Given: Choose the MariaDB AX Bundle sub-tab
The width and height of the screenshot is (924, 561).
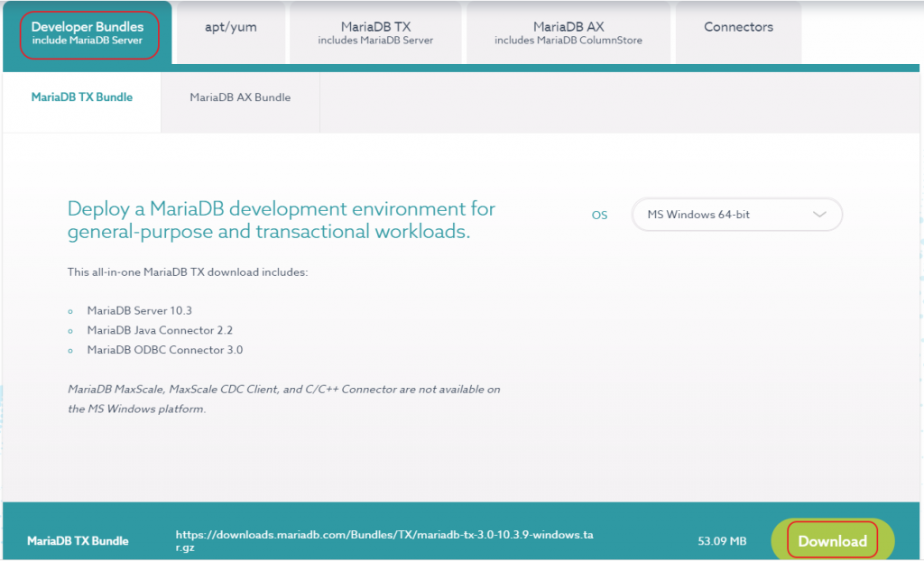Looking at the screenshot, I should pos(240,102).
